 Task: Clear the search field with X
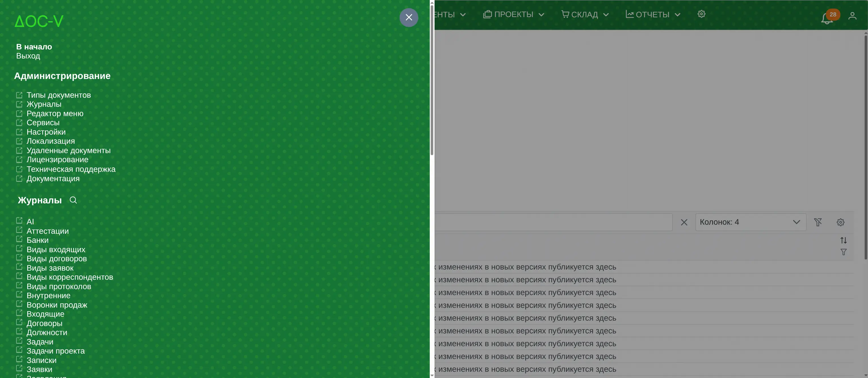684,222
